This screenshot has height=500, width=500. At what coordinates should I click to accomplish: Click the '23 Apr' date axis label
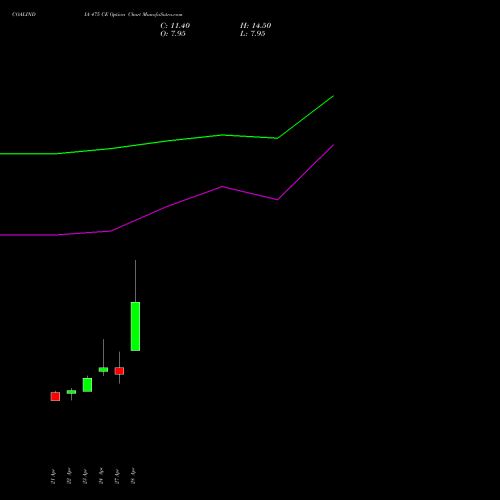click(x=85, y=476)
